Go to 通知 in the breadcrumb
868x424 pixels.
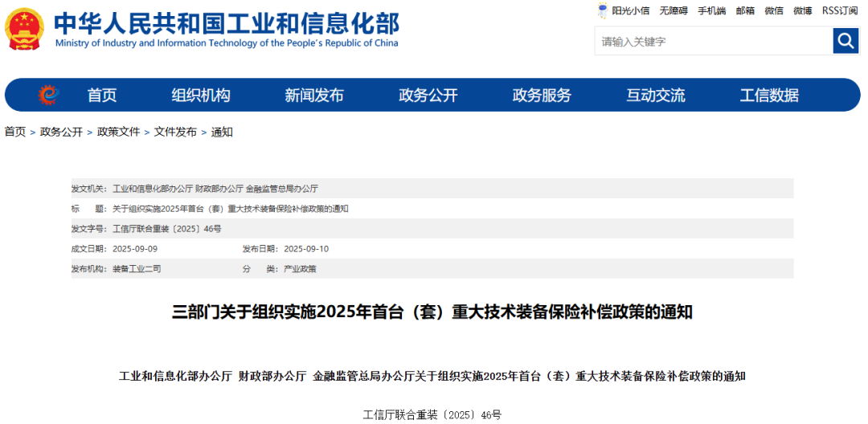coord(222,132)
